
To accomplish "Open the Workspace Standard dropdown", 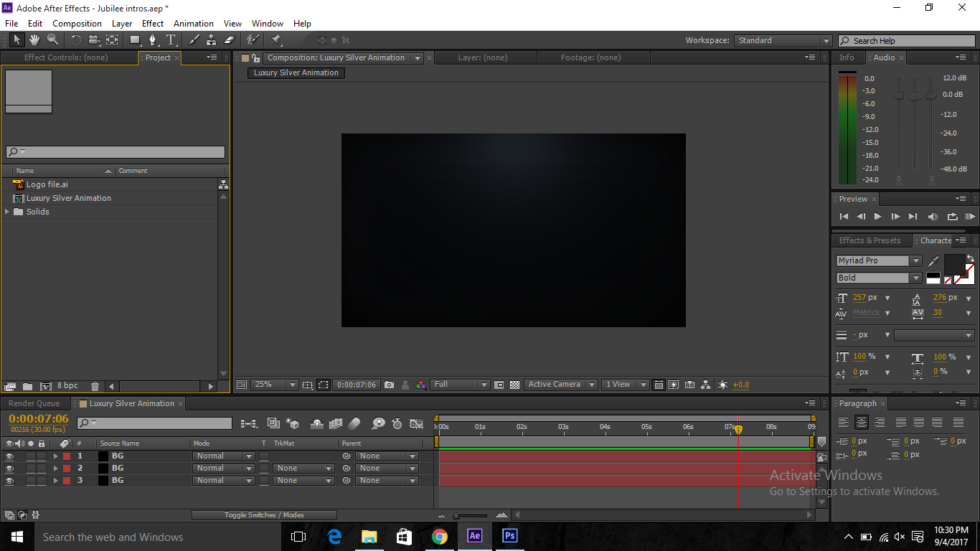I will click(783, 41).
